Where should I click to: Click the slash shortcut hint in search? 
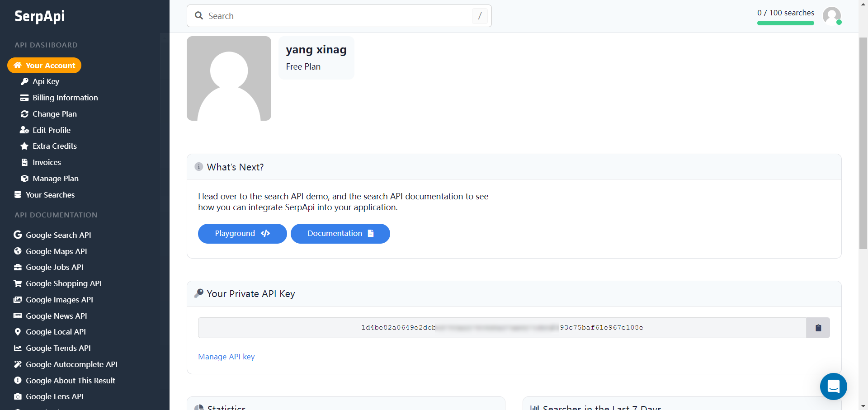click(x=480, y=16)
